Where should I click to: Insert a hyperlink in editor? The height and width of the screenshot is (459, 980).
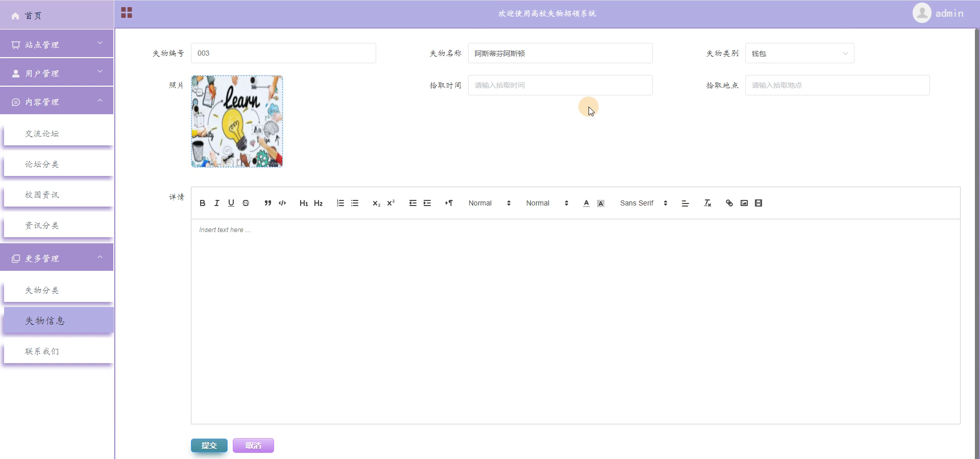click(729, 203)
